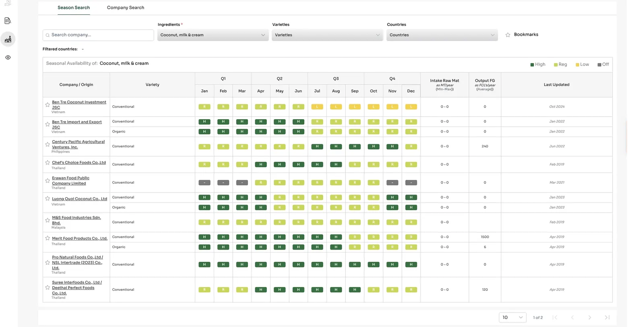Click the Output FG column header
Viewport: 644px width, 327px height.
pyautogui.click(x=485, y=85)
